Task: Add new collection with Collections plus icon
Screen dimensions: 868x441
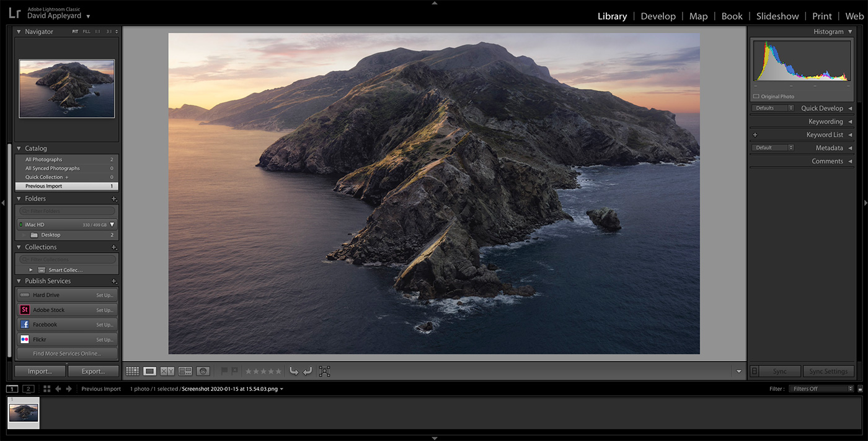Action: click(x=113, y=247)
